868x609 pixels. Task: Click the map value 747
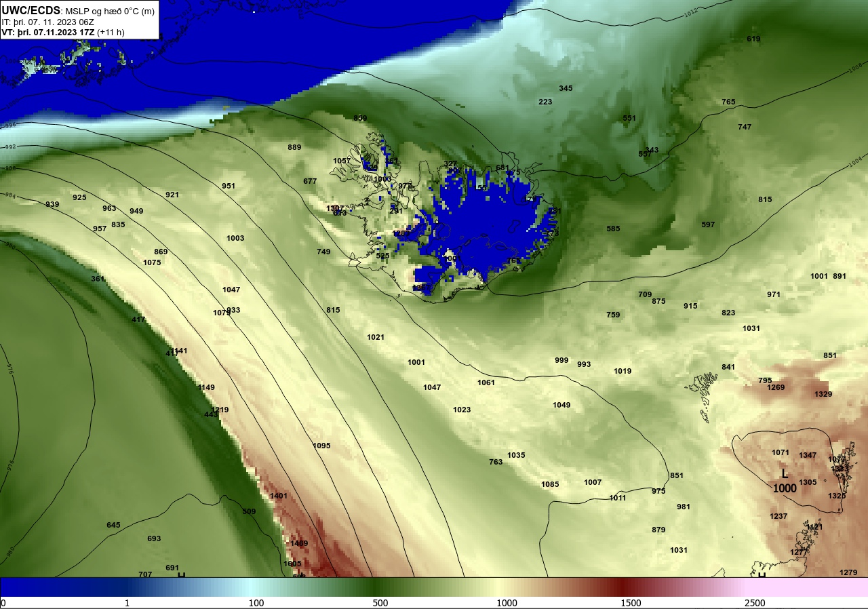[745, 127]
